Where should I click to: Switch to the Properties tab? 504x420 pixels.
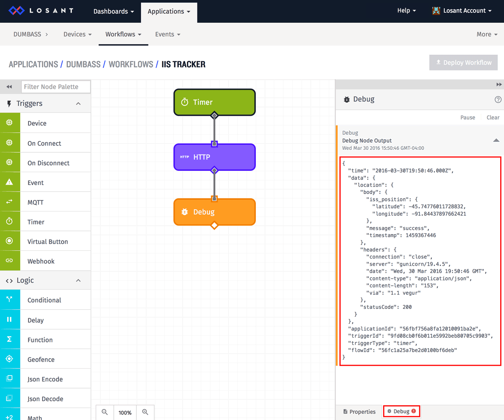coord(360,412)
